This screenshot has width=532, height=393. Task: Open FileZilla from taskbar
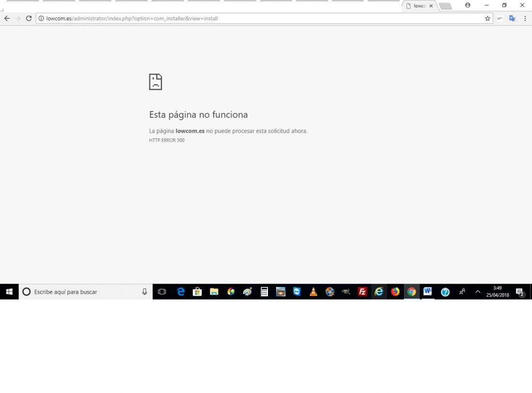362,292
